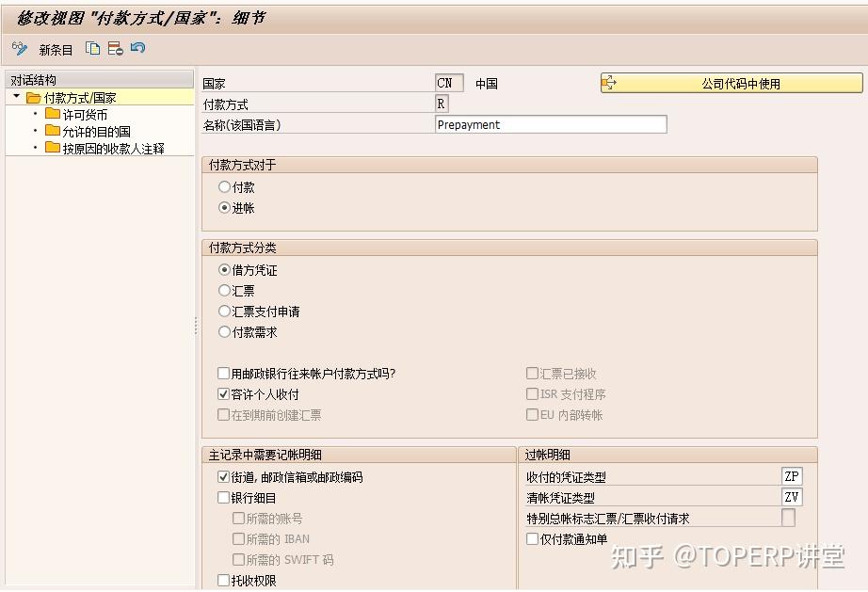The height and width of the screenshot is (592, 868).
Task: Select the 付款需求 radio button
Action: pyautogui.click(x=224, y=332)
